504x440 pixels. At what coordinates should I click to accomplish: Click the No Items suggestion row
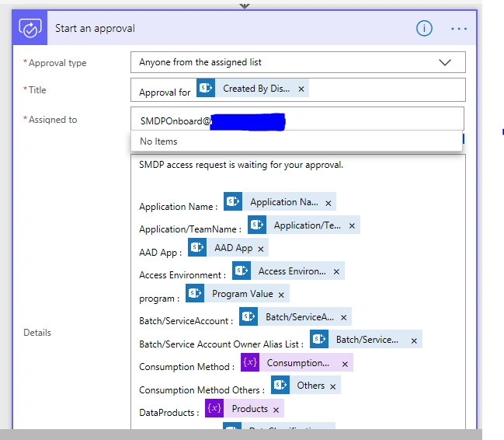coord(297,141)
